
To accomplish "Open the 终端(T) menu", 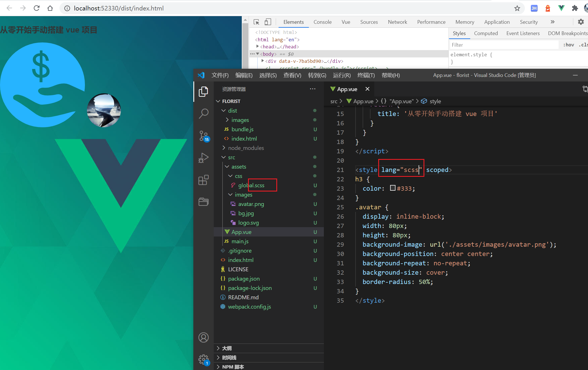I will [366, 75].
